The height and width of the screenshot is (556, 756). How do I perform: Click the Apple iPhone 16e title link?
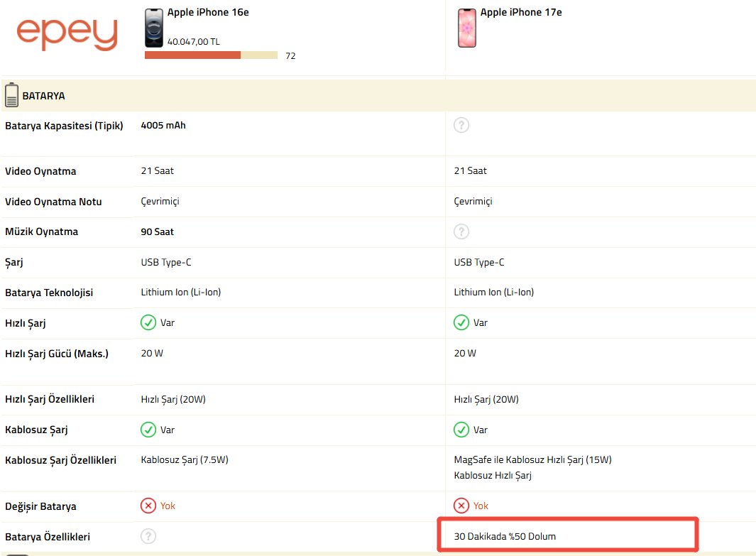pyautogui.click(x=208, y=12)
